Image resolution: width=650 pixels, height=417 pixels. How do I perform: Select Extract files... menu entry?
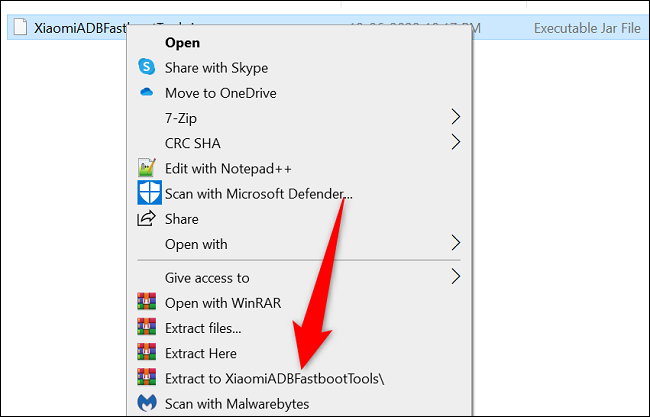point(203,328)
